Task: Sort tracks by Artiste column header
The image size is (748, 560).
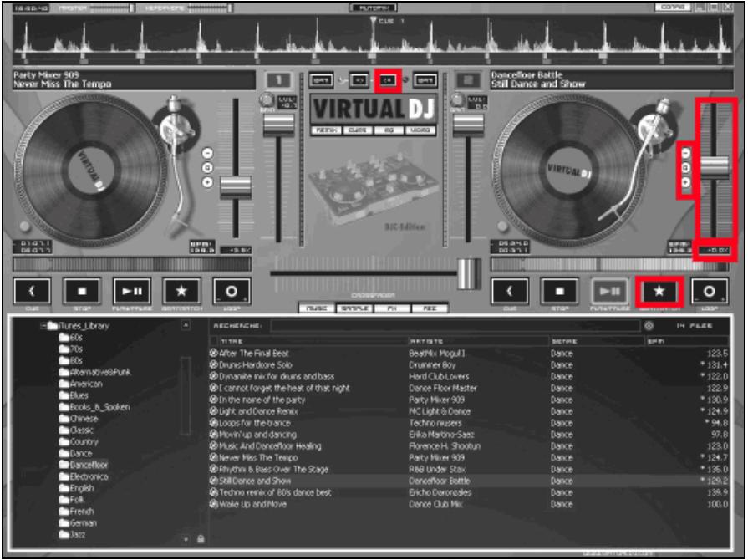Action: (479, 342)
